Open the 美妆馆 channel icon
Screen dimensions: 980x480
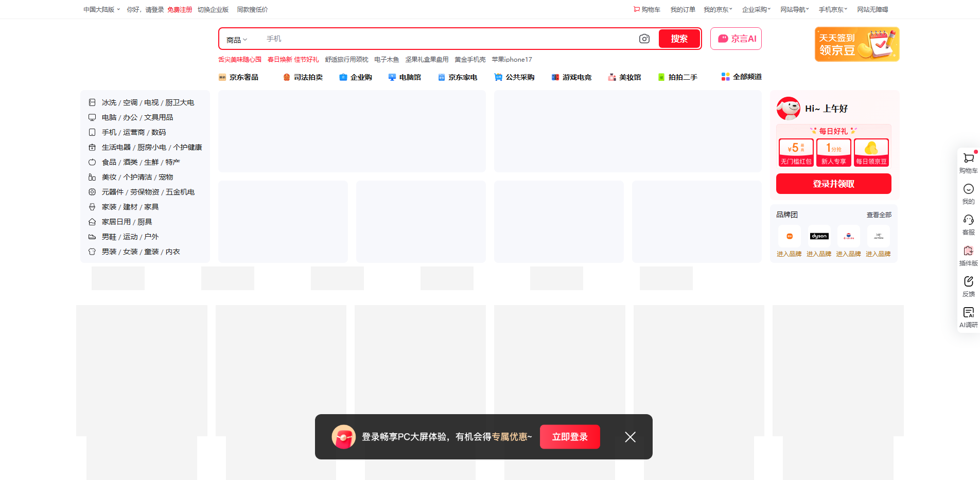point(611,77)
